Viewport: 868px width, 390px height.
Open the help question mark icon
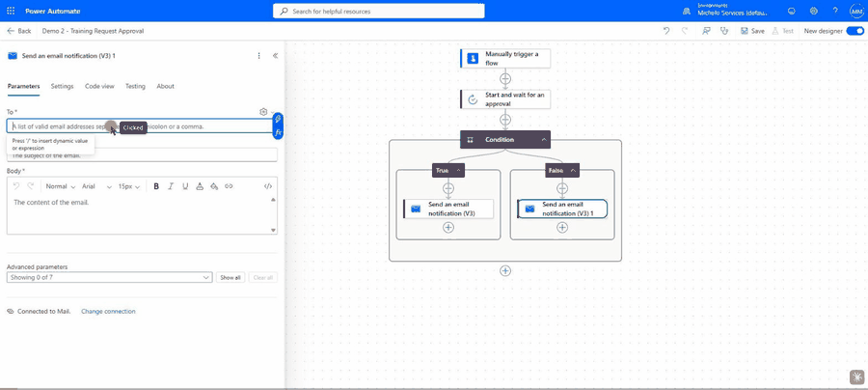pos(835,11)
